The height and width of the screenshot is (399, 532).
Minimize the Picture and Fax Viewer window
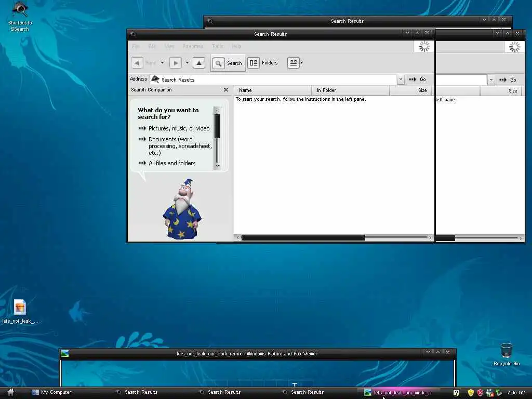(428, 352)
